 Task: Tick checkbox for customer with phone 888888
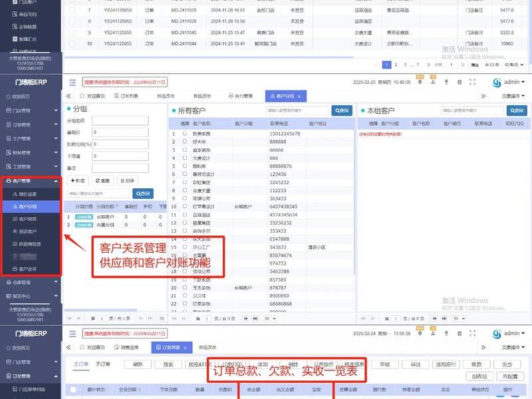coord(185,142)
